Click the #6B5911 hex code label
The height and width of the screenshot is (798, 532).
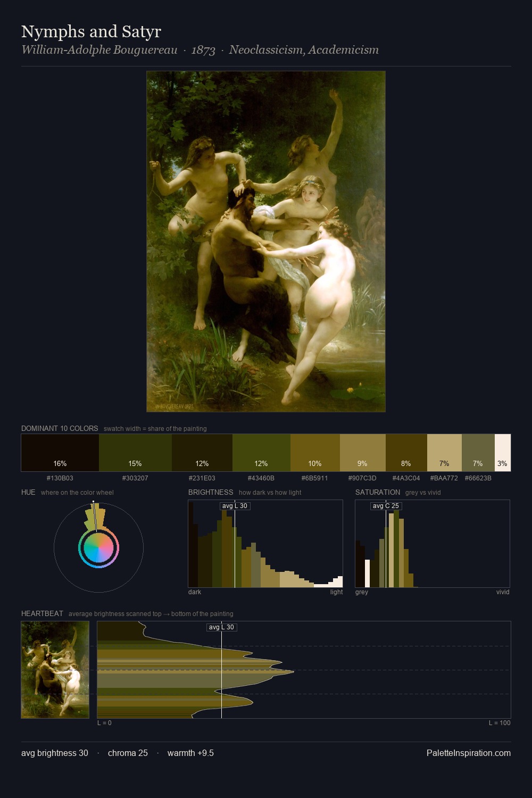click(x=315, y=478)
